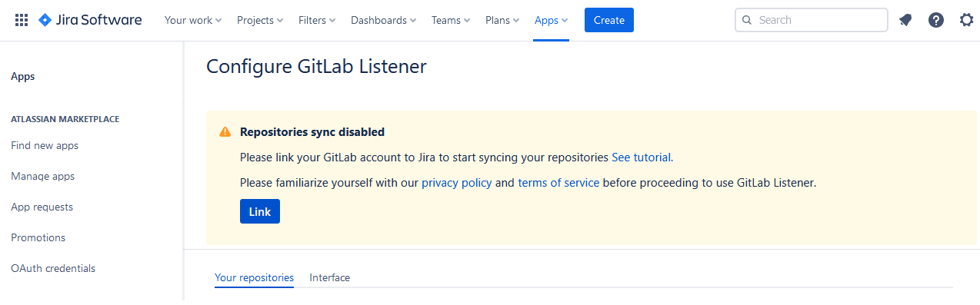Image resolution: width=980 pixels, height=305 pixels.
Task: Expand the Plans dropdown
Action: (x=502, y=20)
